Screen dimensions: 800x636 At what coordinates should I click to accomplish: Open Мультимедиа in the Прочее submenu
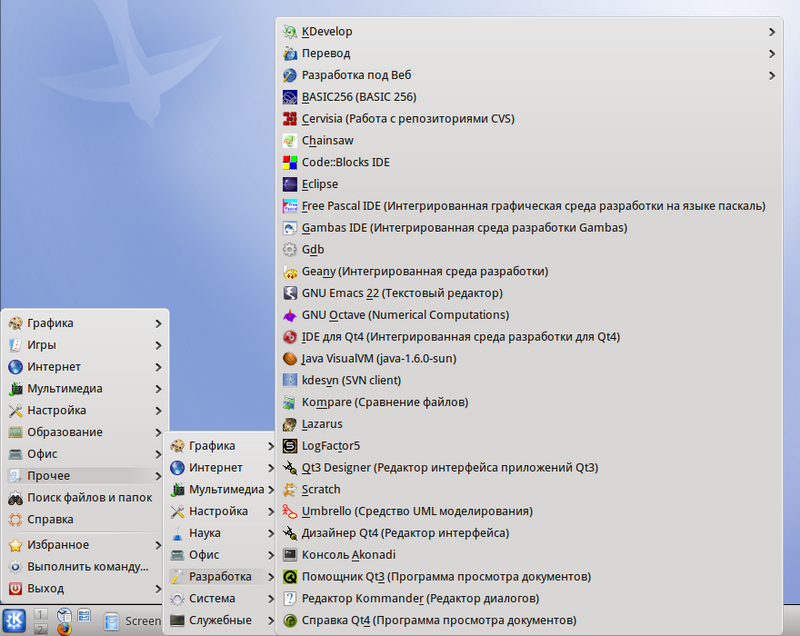coord(222,490)
